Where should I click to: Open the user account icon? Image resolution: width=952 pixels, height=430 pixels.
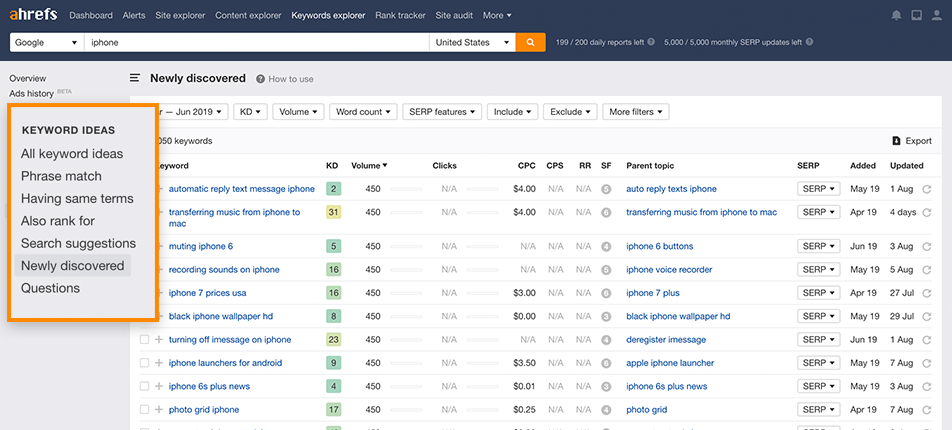point(936,16)
